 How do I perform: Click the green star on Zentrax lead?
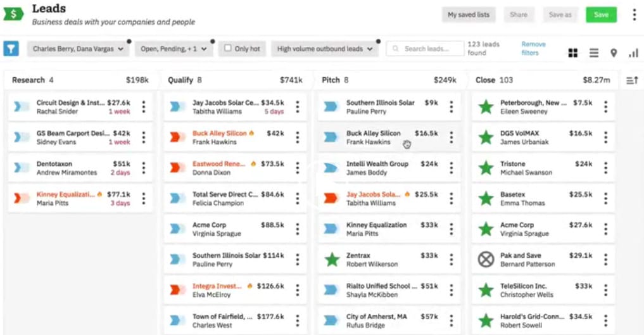point(332,260)
